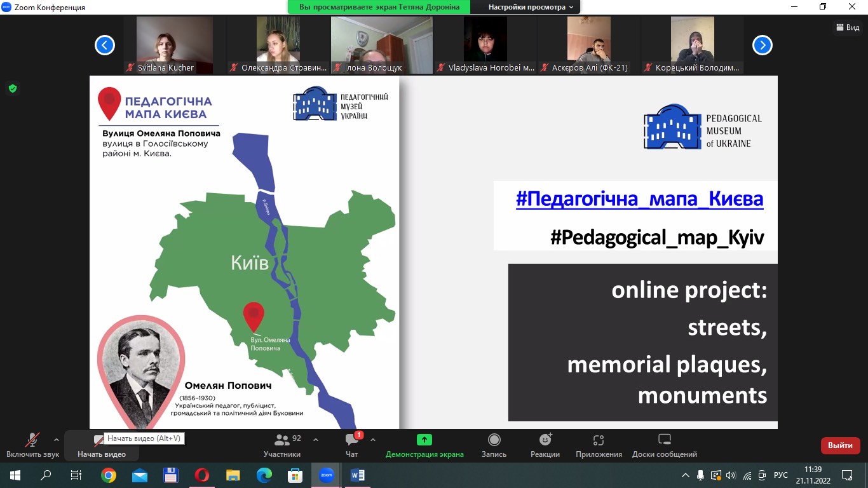Leave the meeting with Выйти button
The width and height of the screenshot is (868, 488).
(x=840, y=445)
